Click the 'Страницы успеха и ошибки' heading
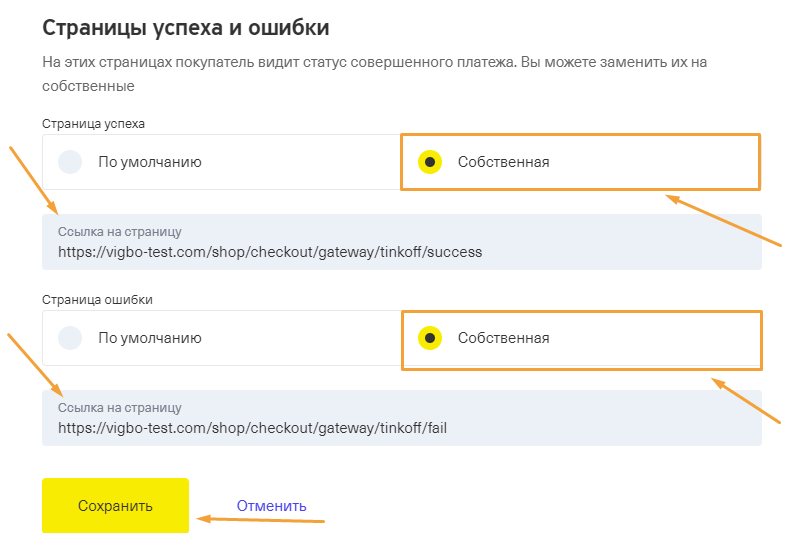The height and width of the screenshot is (533, 791). click(x=186, y=28)
